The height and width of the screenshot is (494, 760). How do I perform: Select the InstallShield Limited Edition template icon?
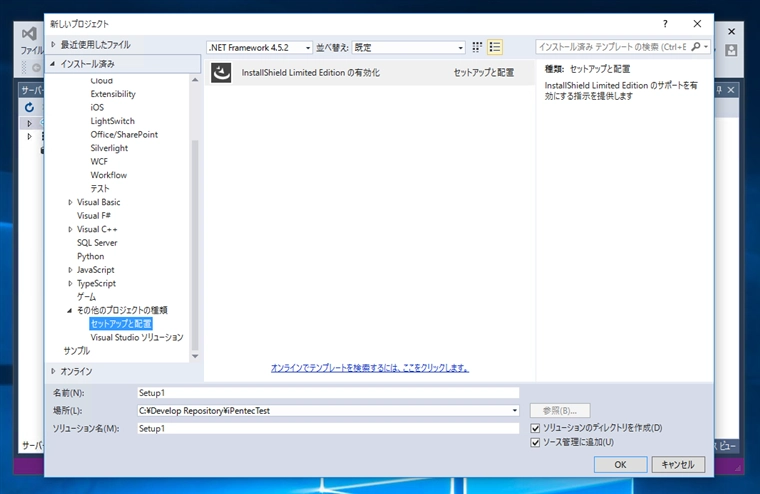coord(221,73)
